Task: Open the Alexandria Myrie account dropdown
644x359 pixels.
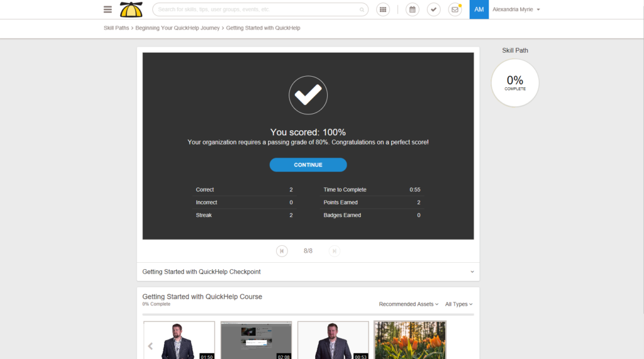Action: tap(516, 9)
